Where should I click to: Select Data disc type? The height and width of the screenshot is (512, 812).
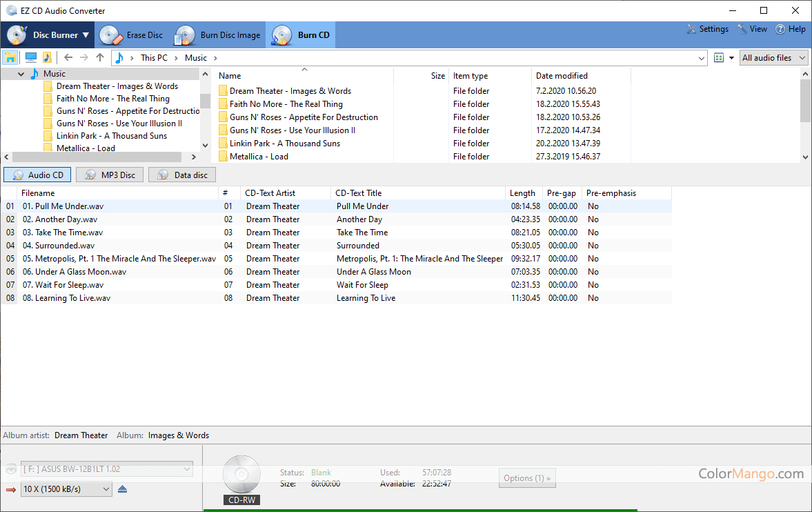pos(182,175)
